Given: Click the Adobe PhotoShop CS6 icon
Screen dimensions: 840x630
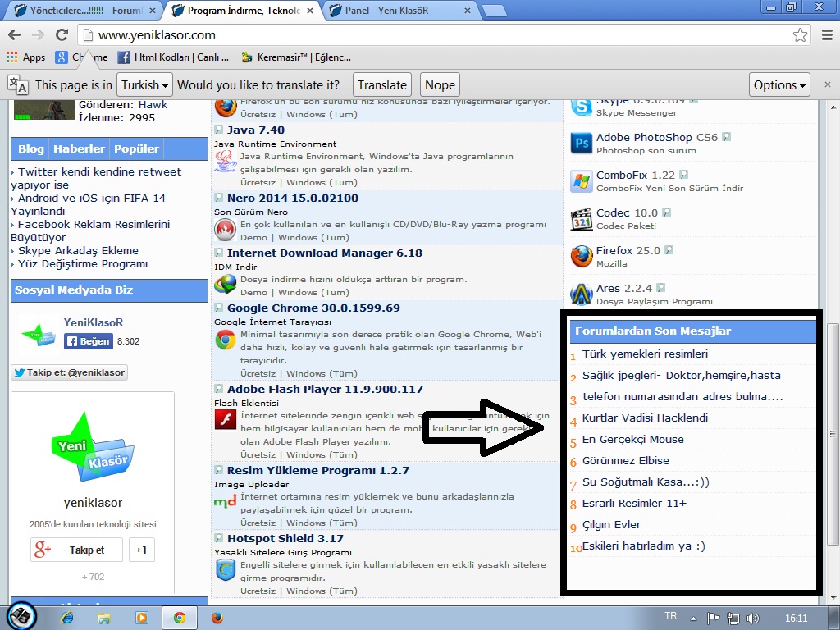Looking at the screenshot, I should 582,144.
